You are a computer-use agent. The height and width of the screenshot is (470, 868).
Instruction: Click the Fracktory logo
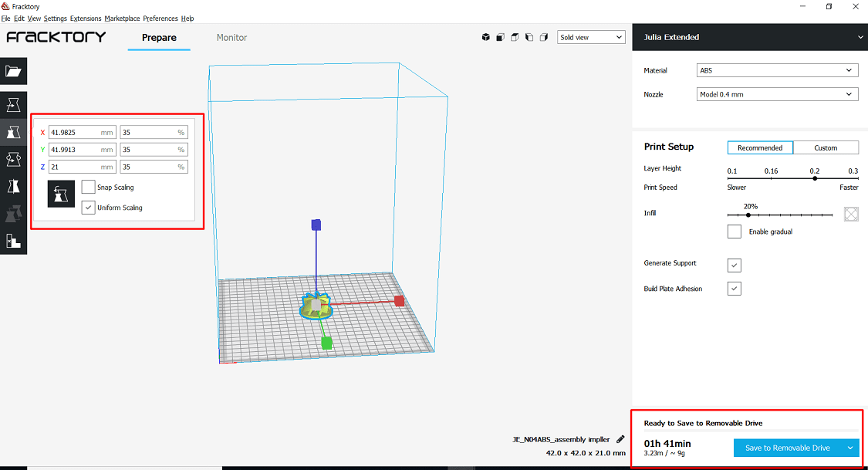[x=56, y=37]
